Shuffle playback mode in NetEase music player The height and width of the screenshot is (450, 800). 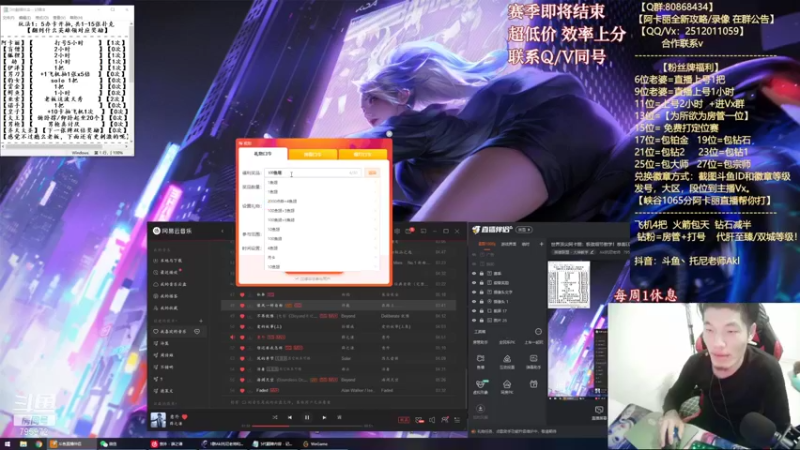274,417
